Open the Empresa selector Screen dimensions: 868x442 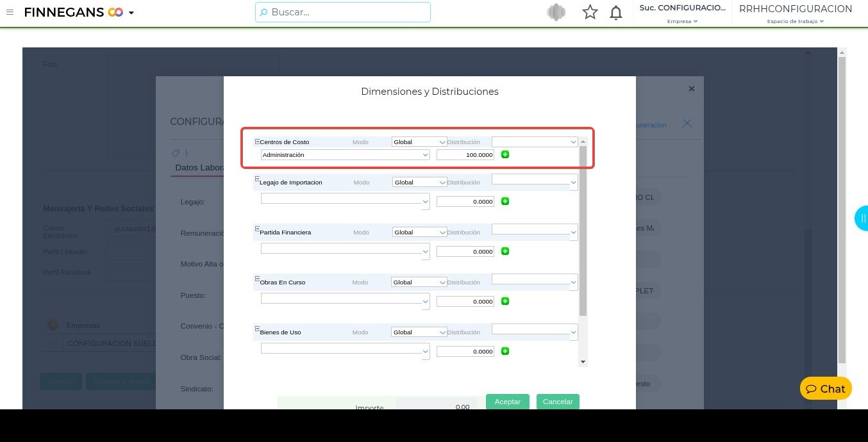[683, 13]
